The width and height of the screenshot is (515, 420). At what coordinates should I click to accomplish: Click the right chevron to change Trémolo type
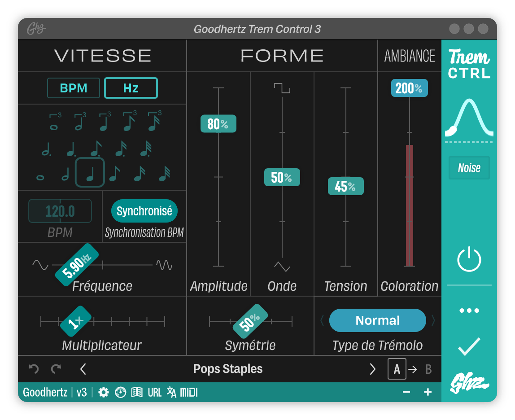click(432, 320)
